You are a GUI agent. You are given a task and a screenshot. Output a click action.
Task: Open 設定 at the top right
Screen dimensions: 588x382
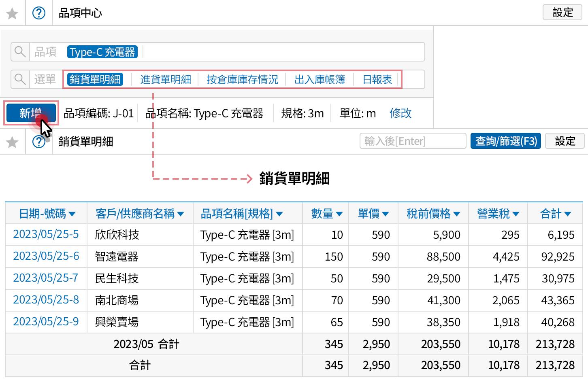click(562, 13)
